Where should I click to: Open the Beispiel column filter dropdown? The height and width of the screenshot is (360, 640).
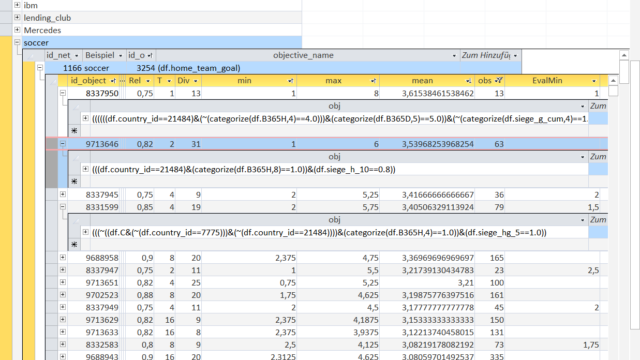click(120, 56)
